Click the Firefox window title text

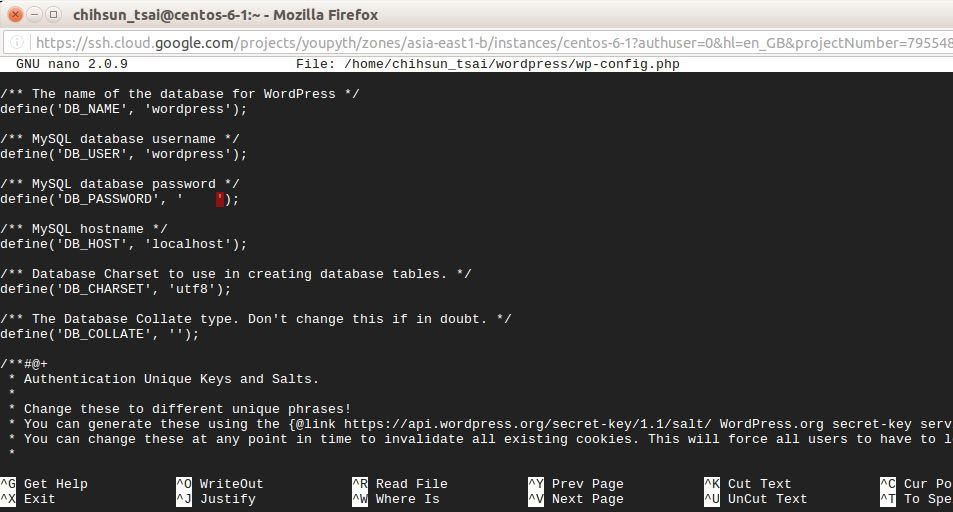(x=225, y=15)
